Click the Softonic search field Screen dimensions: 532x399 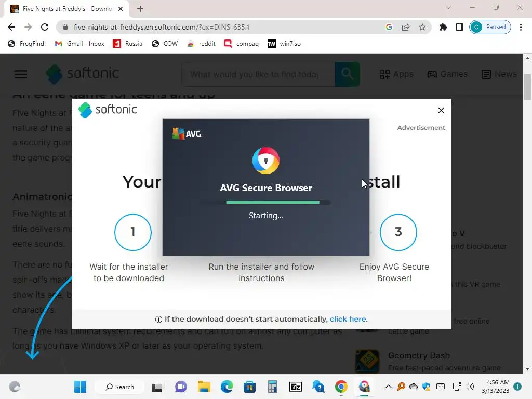pyautogui.click(x=258, y=74)
